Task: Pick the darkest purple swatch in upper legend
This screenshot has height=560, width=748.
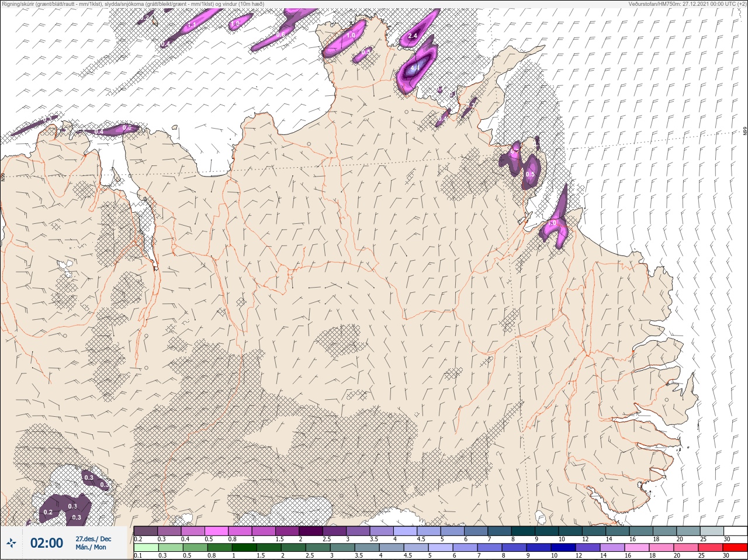Action: point(311,531)
